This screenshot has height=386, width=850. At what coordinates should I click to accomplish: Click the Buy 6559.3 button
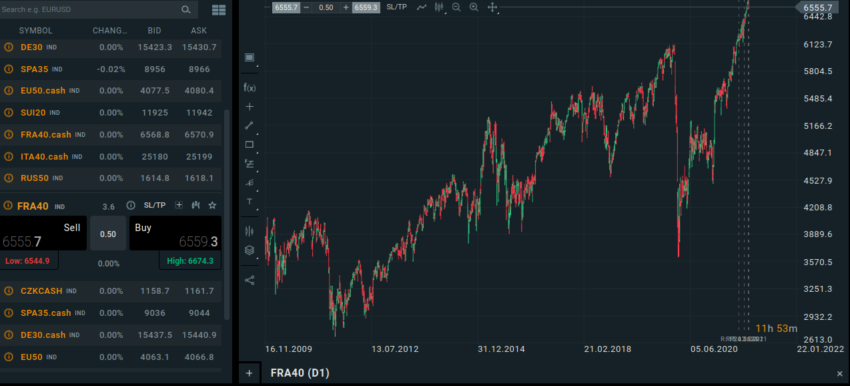175,233
